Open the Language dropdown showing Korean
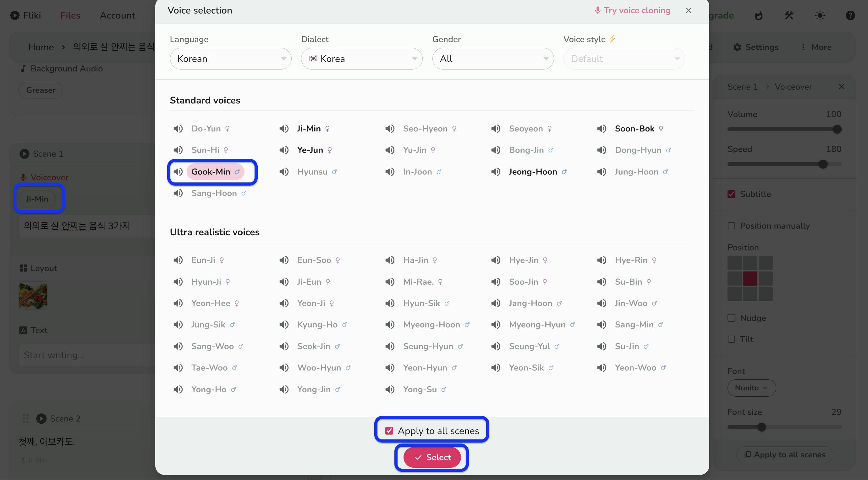868x480 pixels. click(x=230, y=59)
